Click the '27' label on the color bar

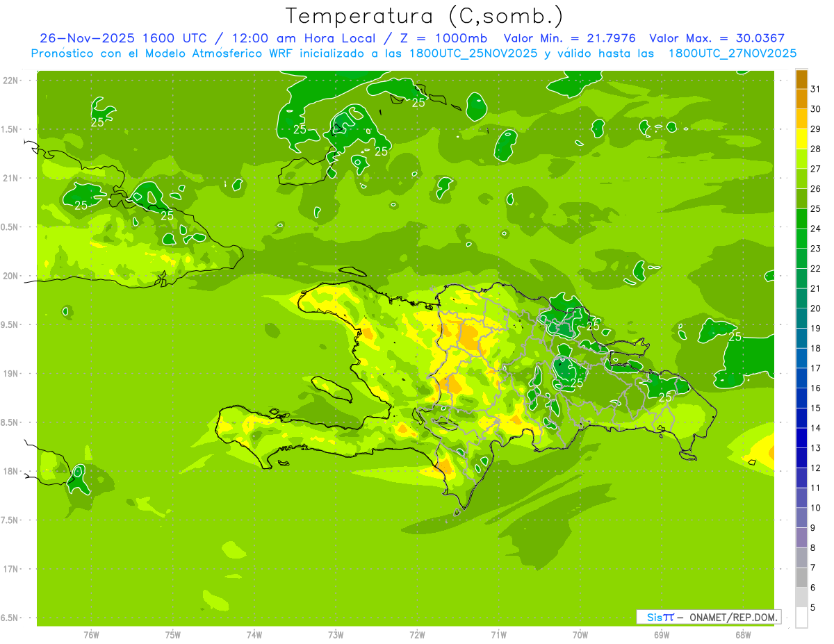(x=816, y=169)
